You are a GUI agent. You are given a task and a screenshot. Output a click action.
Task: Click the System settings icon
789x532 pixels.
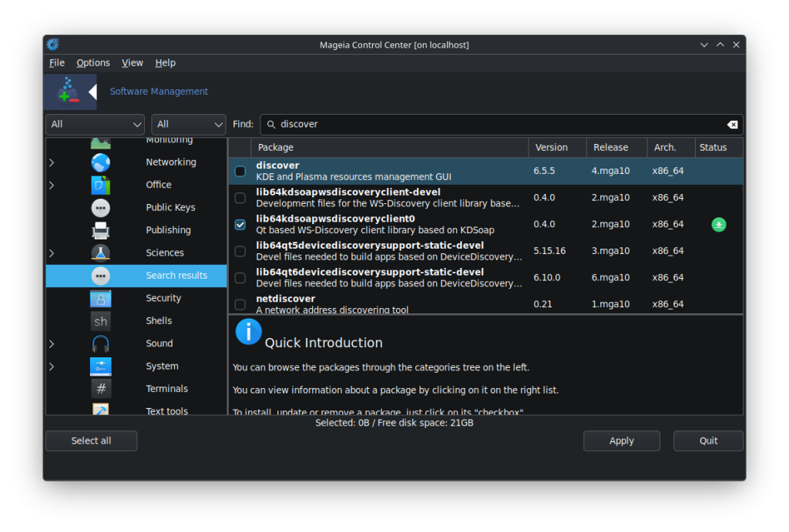tap(101, 366)
